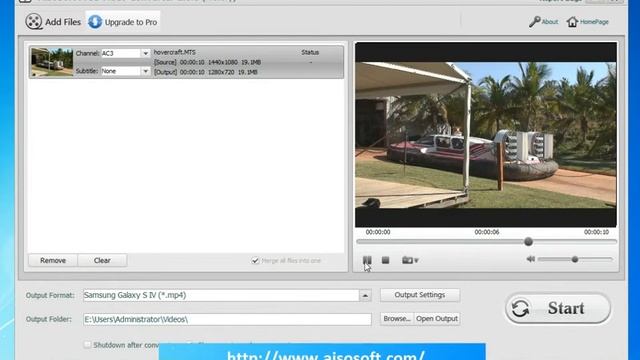Image resolution: width=640 pixels, height=360 pixels.
Task: Open Output Settings
Action: click(420, 295)
